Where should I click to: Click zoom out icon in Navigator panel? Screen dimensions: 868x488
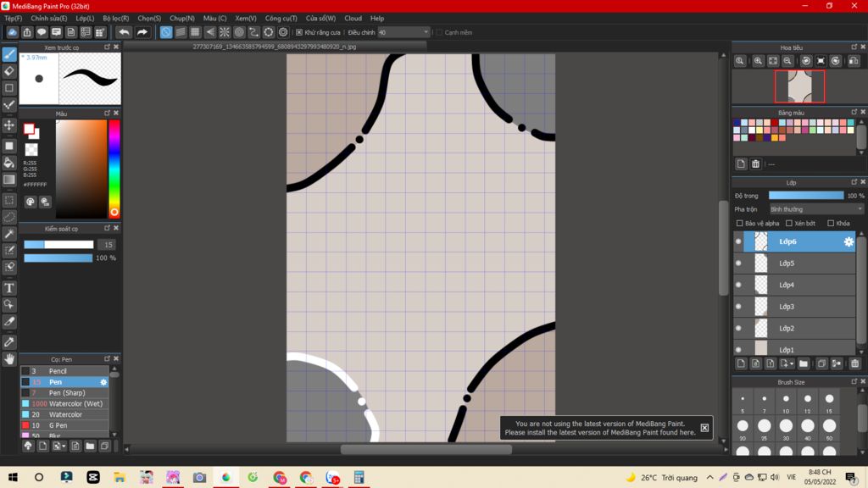click(787, 61)
